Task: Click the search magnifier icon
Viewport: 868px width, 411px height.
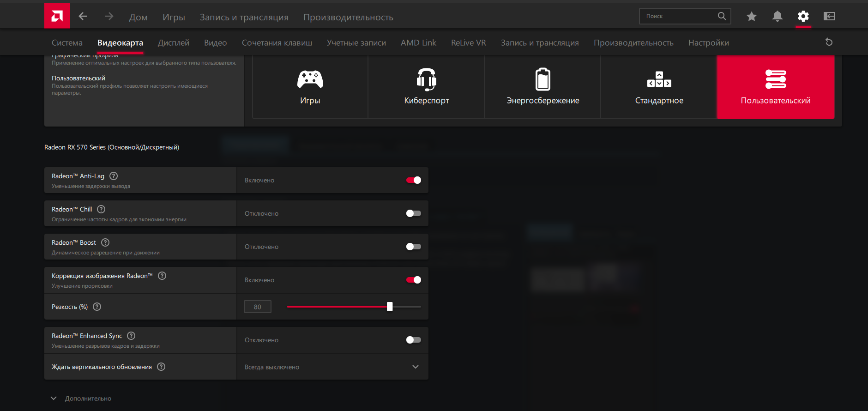Action: click(x=722, y=16)
